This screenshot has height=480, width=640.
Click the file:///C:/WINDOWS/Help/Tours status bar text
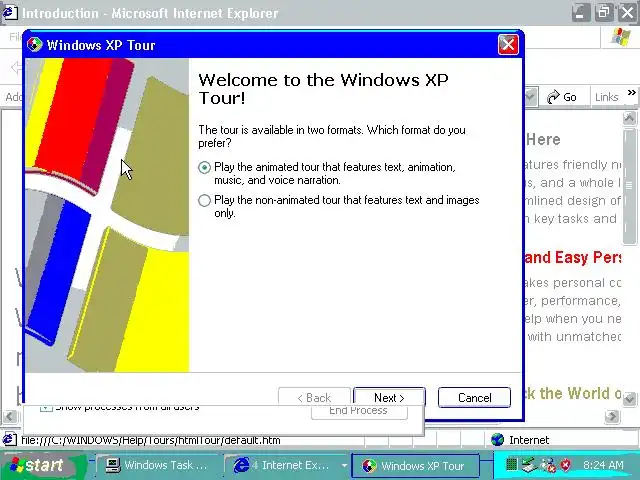pyautogui.click(x=151, y=440)
